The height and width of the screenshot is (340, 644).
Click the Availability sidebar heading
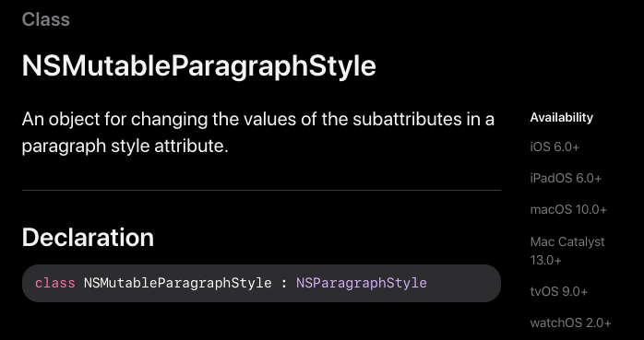pyautogui.click(x=562, y=118)
